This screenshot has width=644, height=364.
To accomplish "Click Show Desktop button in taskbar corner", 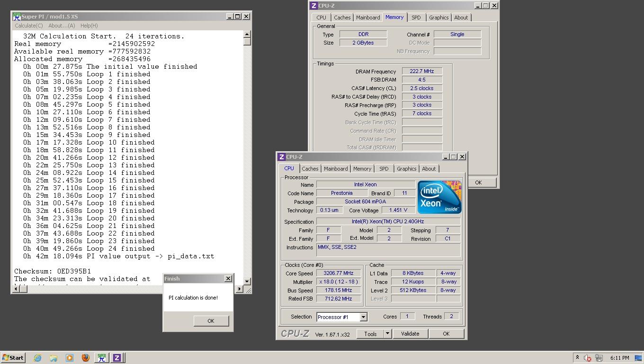I will (x=638, y=358).
